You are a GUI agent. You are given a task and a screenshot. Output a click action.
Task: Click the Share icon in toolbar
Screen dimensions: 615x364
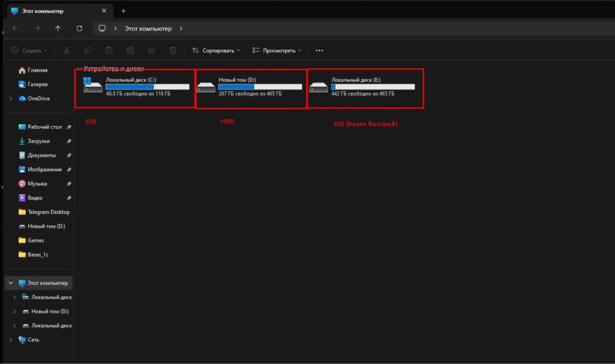tap(151, 50)
